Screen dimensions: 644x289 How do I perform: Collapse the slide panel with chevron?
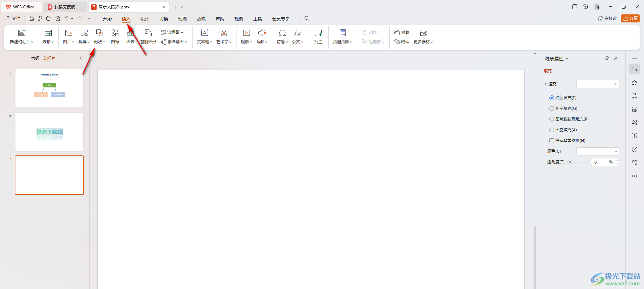pos(81,58)
